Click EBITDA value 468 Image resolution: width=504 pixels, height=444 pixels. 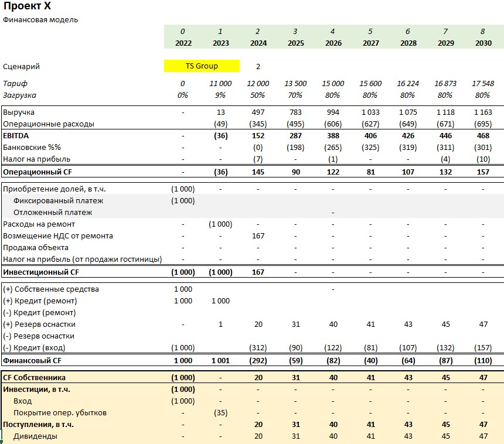[x=483, y=135]
